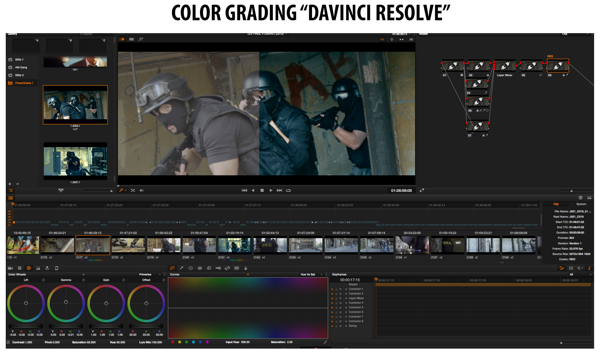Toggle the mirror wipe mode icon
This screenshot has height=364, width=601.
point(401,39)
